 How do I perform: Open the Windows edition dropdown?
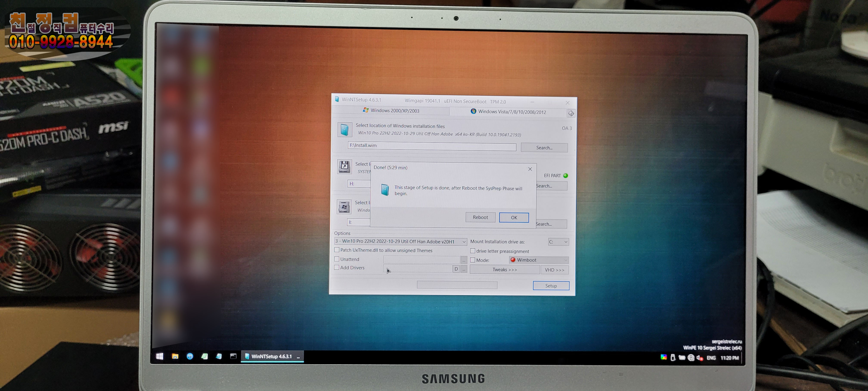[464, 242]
